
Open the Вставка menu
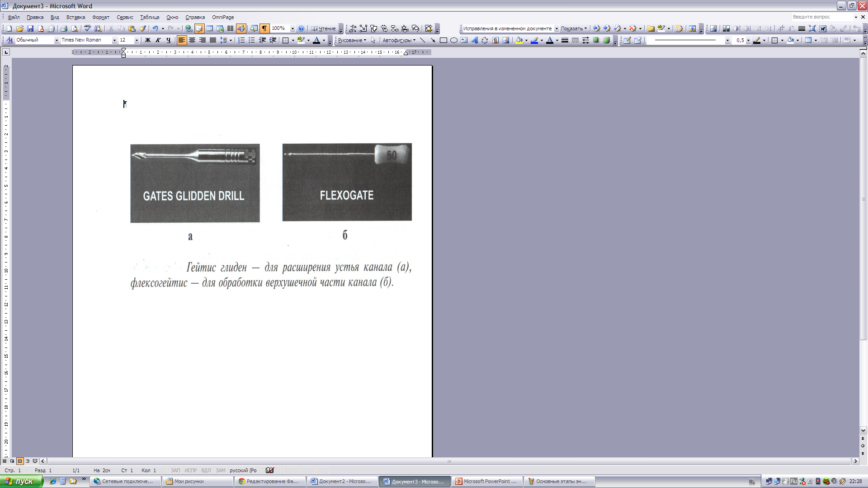[75, 17]
